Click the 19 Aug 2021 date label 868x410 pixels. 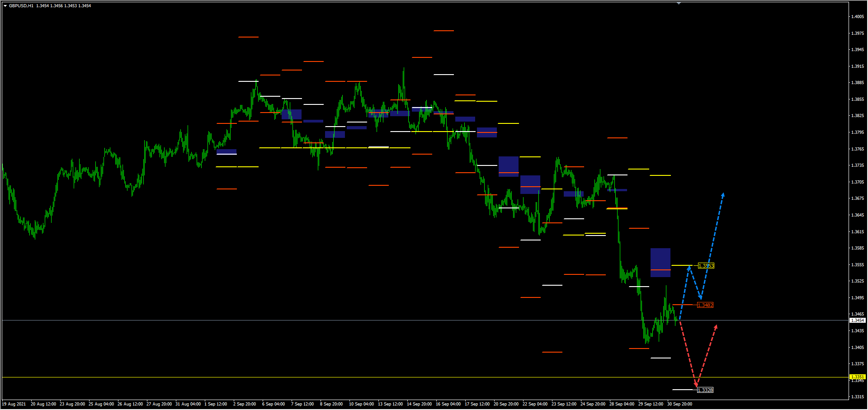point(14,404)
